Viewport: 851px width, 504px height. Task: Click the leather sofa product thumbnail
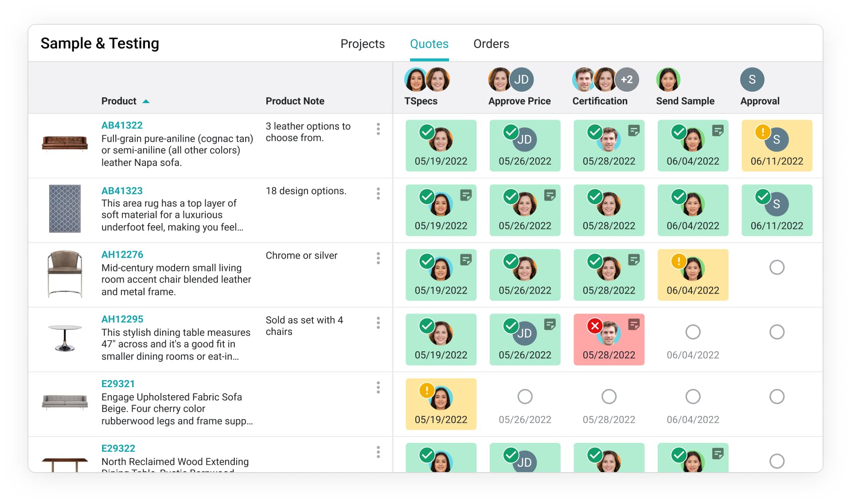[x=65, y=143]
